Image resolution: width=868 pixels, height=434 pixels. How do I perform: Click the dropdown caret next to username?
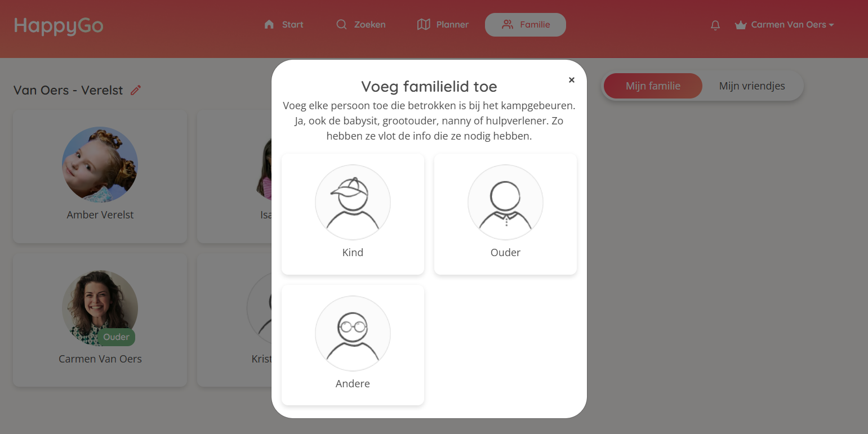click(x=831, y=25)
